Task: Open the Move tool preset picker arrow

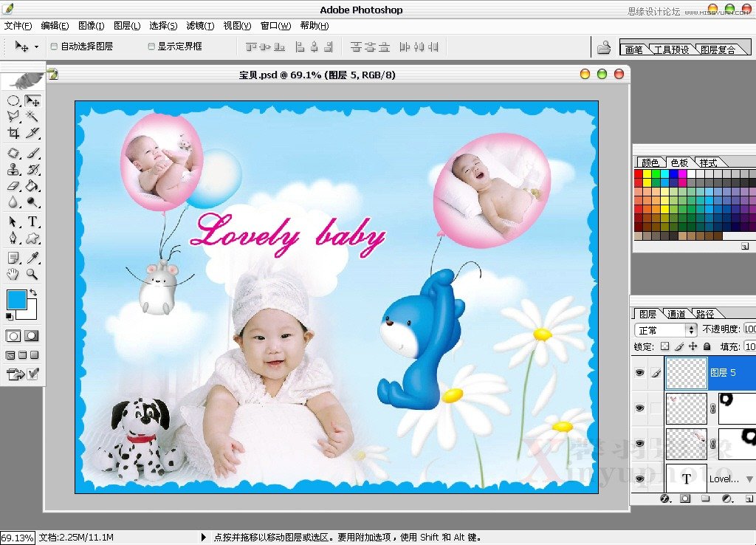Action: tap(36, 47)
